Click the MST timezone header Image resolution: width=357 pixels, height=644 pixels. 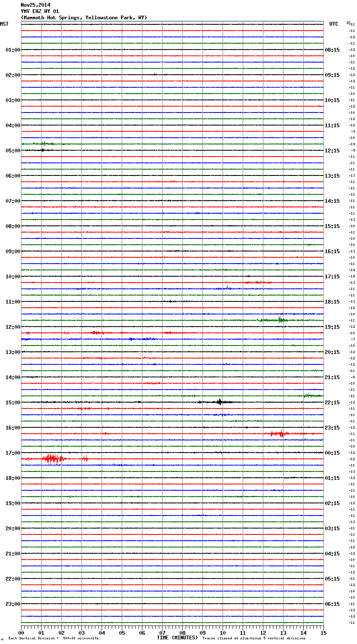[4, 24]
